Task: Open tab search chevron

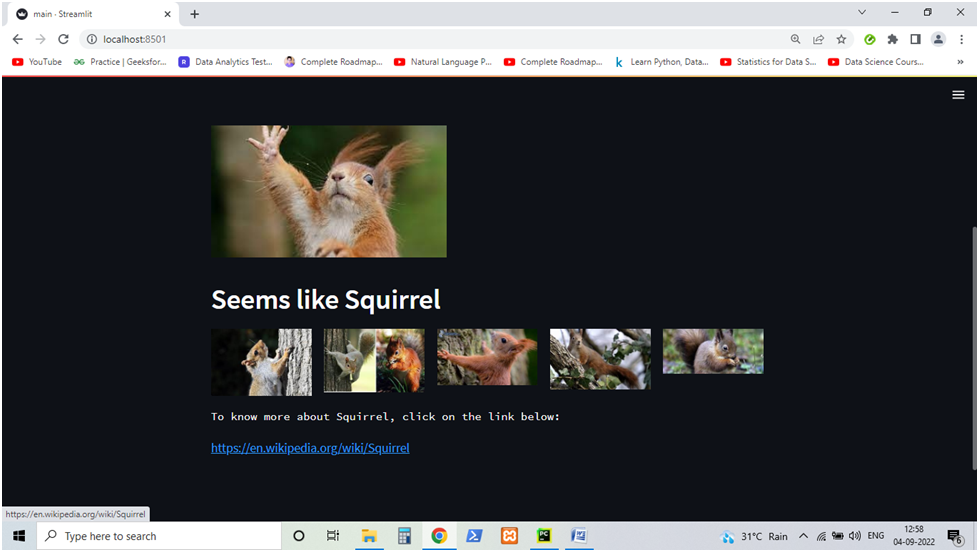Action: click(x=862, y=12)
